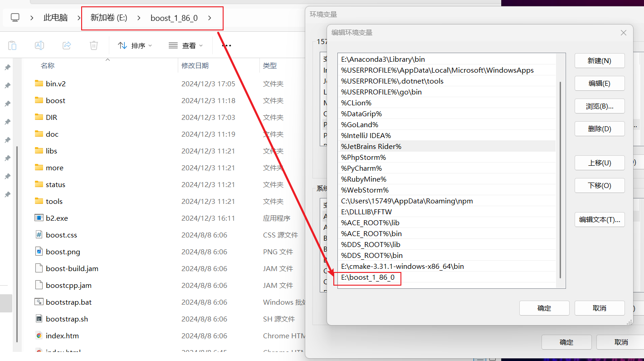Click the Delete trash can icon
644x361 pixels.
(94, 45)
